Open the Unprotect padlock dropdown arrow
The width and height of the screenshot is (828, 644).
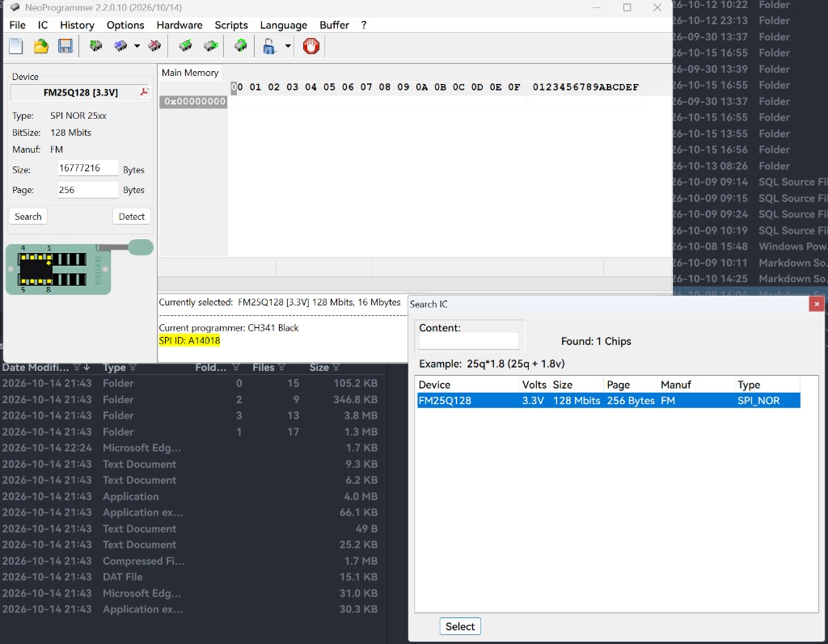coord(288,46)
